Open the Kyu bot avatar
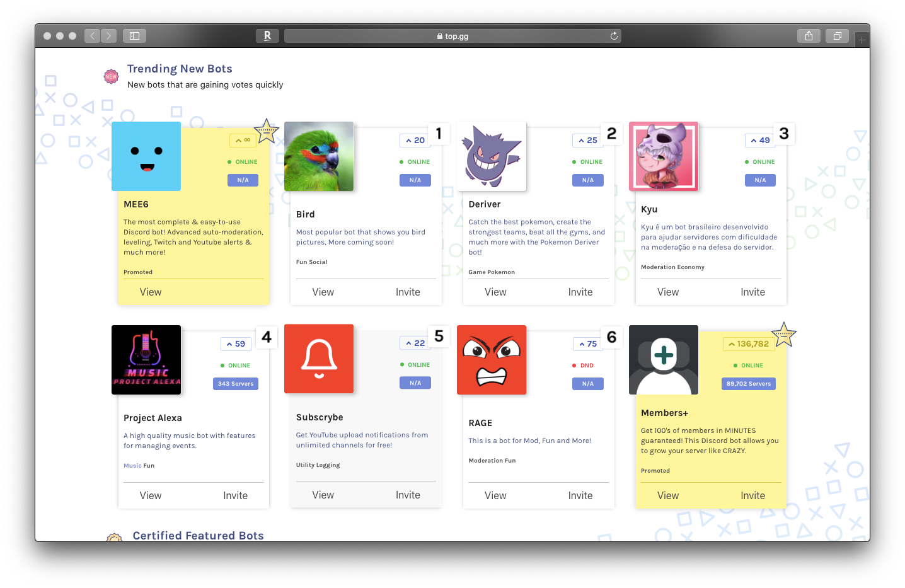 click(x=664, y=156)
